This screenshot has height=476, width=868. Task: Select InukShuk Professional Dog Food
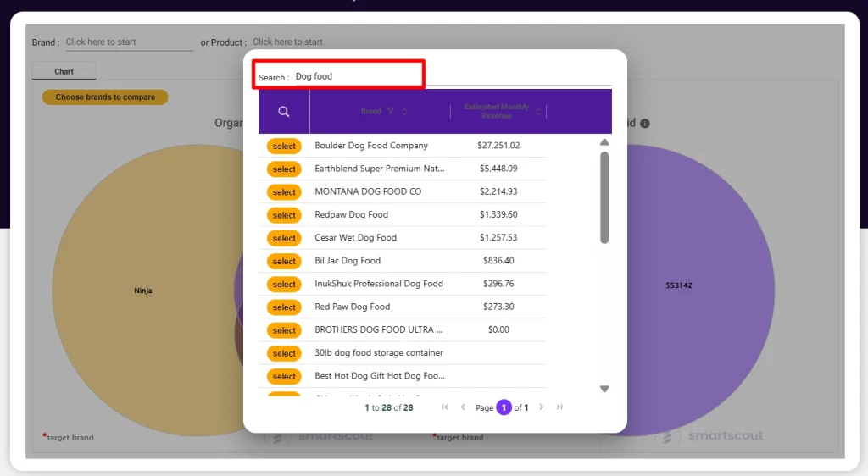(x=284, y=285)
